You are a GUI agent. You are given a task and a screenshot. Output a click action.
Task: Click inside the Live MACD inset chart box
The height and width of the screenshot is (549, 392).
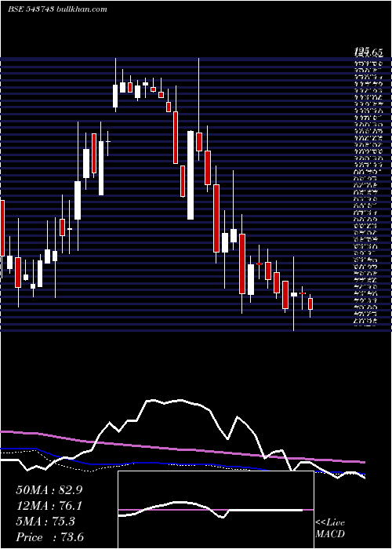216,510
